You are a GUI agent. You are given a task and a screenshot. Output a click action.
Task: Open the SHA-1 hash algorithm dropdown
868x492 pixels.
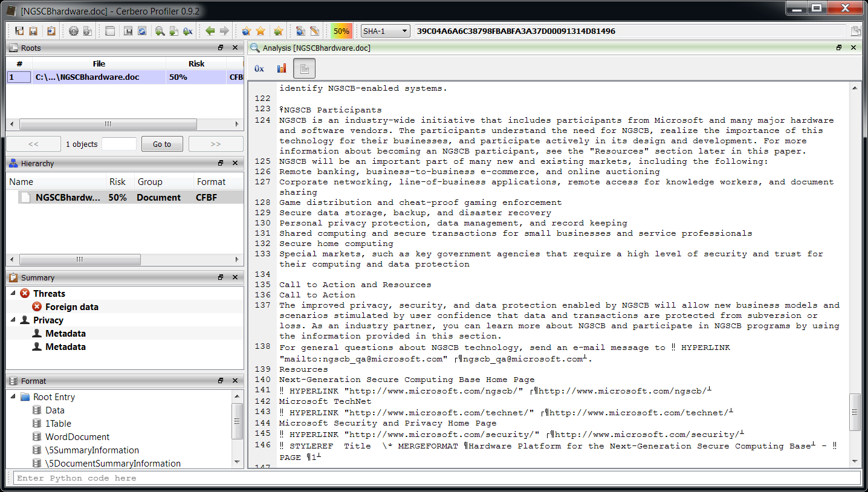(385, 31)
